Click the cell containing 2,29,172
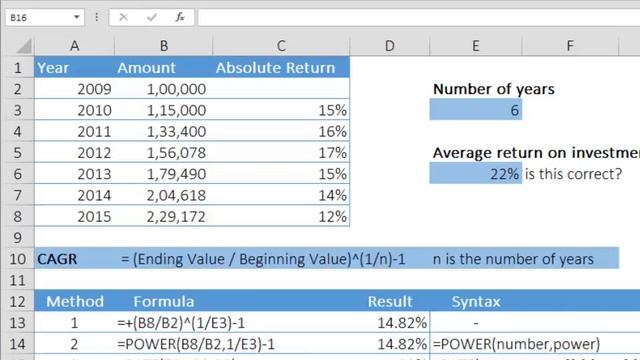 click(164, 216)
